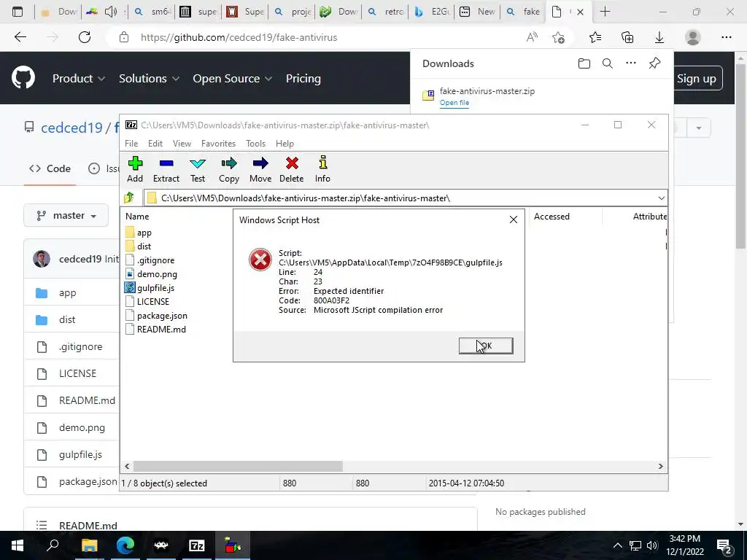Click the browser address bar URL
Viewport: 747px width, 560px height.
pyautogui.click(x=239, y=37)
